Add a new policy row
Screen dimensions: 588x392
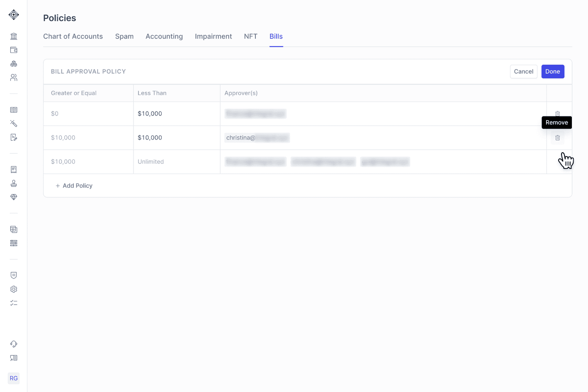(x=74, y=186)
